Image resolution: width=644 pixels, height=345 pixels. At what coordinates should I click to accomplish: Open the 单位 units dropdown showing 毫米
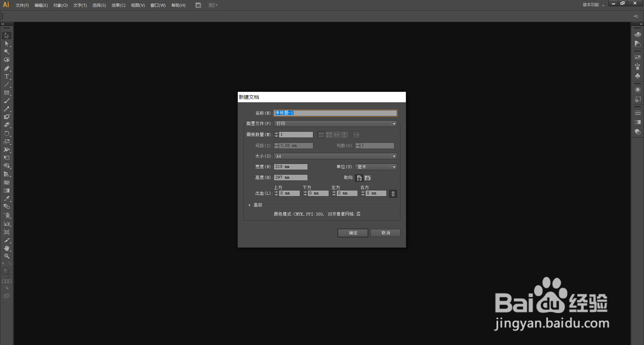click(x=375, y=167)
